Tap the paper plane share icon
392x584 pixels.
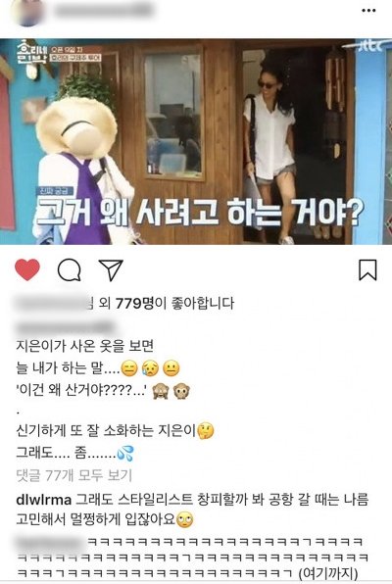pyautogui.click(x=111, y=270)
